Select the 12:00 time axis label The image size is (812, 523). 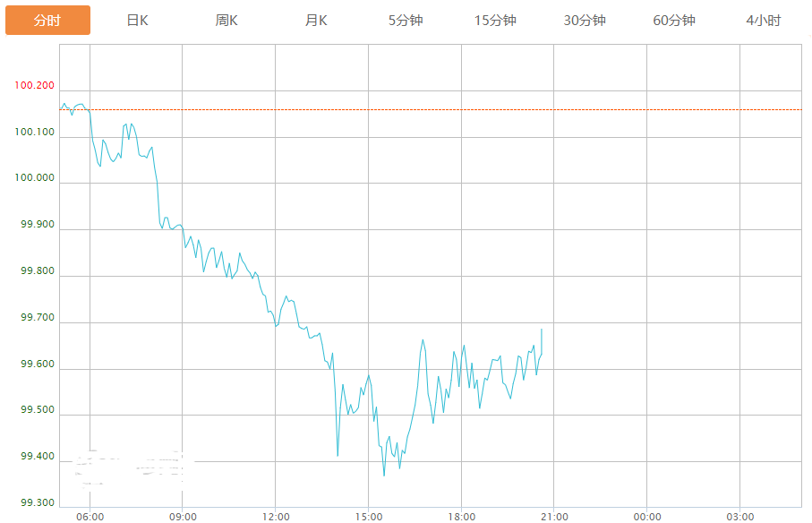276,517
